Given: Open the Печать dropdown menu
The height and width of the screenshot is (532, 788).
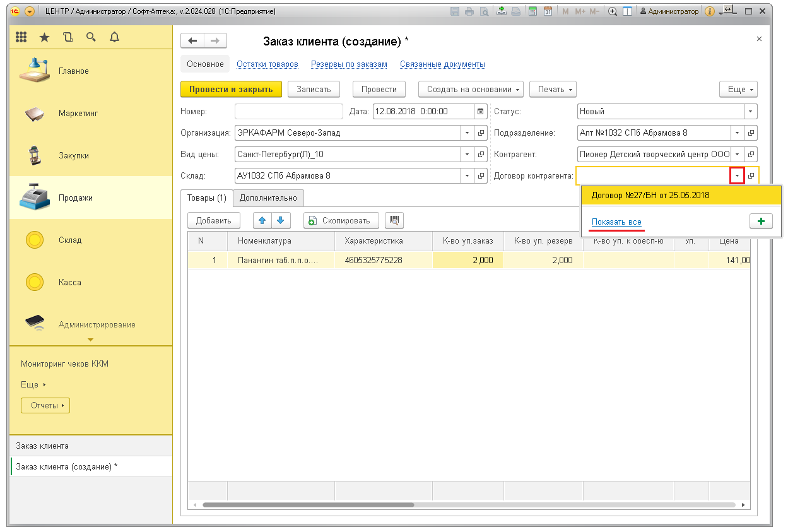Looking at the screenshot, I should (553, 90).
